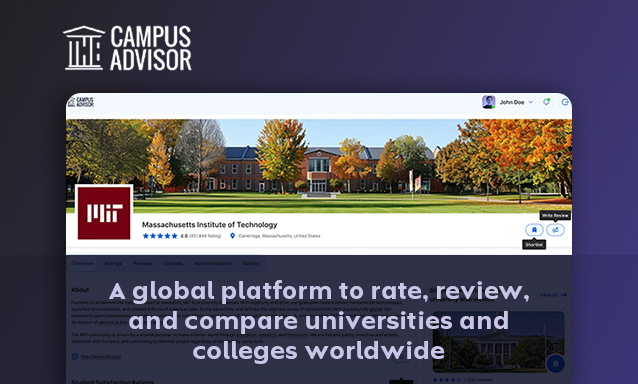Switch to the Overview tab

[x=82, y=264]
